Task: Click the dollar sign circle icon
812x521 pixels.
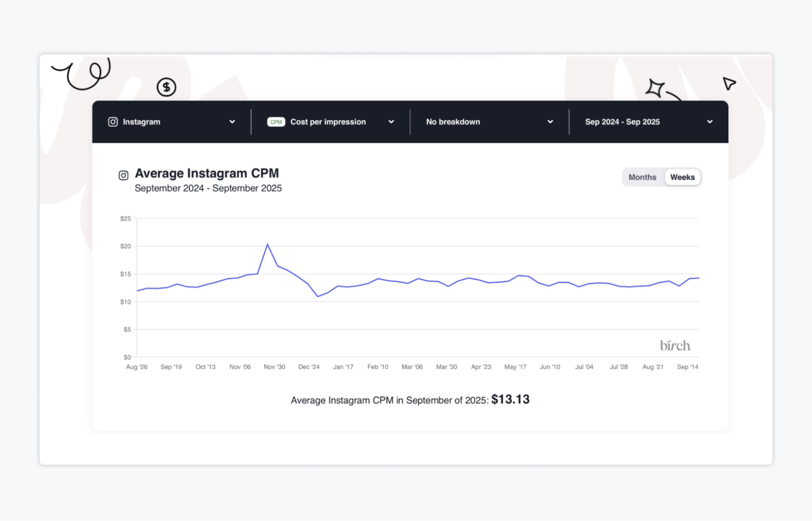Action: pyautogui.click(x=166, y=87)
